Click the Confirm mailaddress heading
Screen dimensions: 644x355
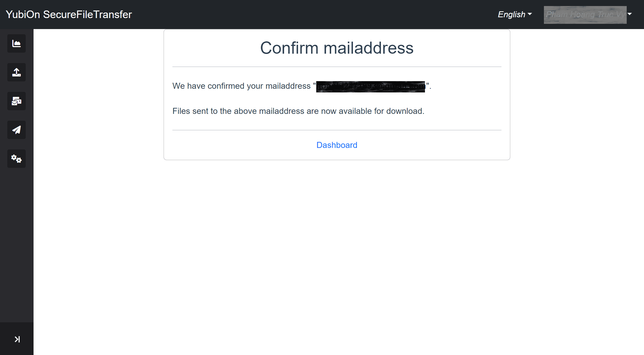pyautogui.click(x=337, y=48)
